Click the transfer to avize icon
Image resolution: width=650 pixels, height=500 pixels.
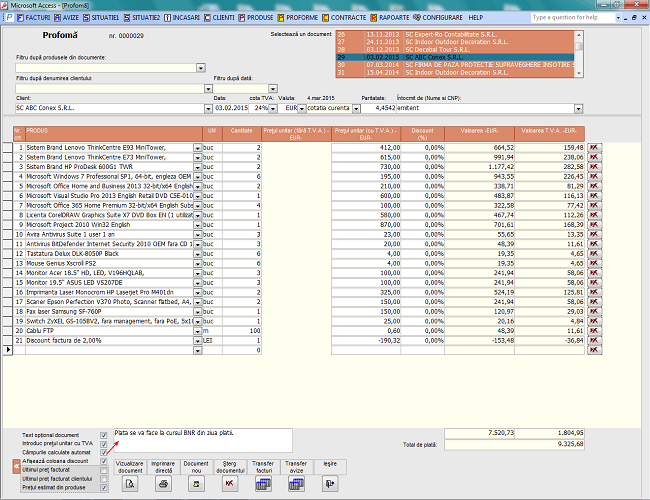coord(296,484)
